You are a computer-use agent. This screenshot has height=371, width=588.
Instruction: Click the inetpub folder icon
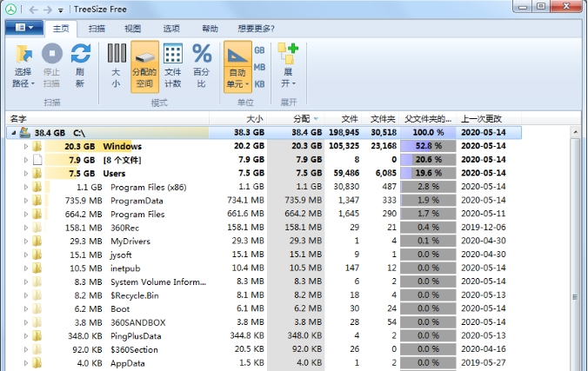click(x=37, y=268)
